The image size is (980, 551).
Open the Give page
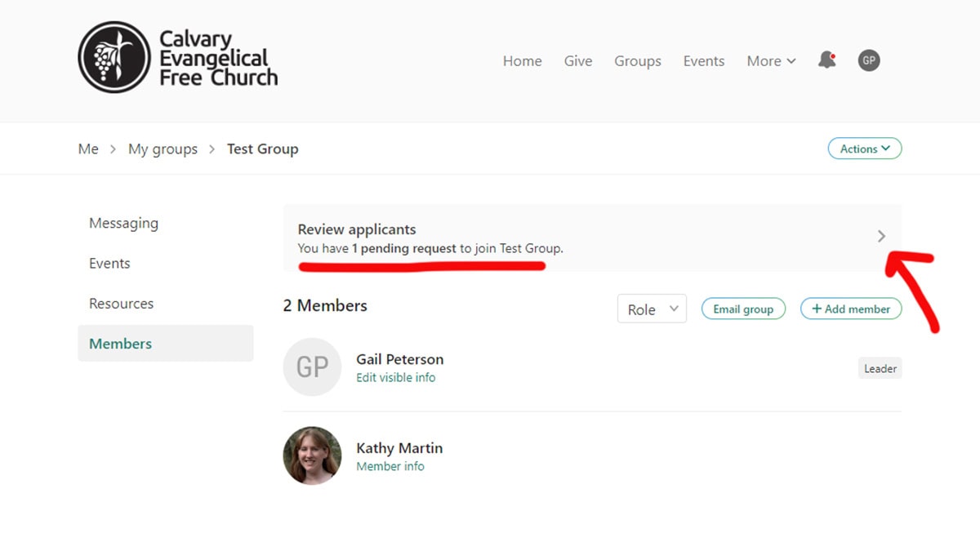coord(578,61)
